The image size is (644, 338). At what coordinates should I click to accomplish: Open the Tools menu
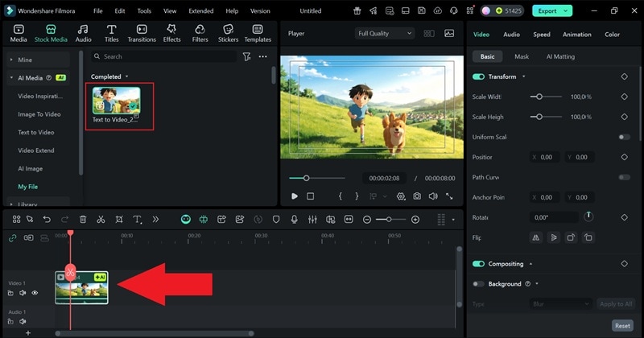click(144, 11)
